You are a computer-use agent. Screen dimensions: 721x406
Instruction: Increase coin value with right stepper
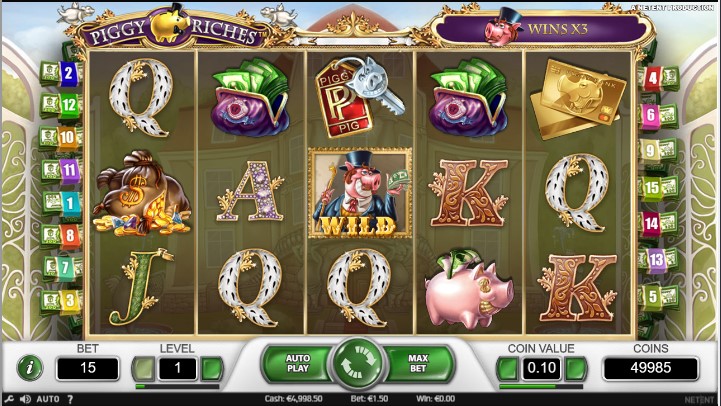coord(576,368)
